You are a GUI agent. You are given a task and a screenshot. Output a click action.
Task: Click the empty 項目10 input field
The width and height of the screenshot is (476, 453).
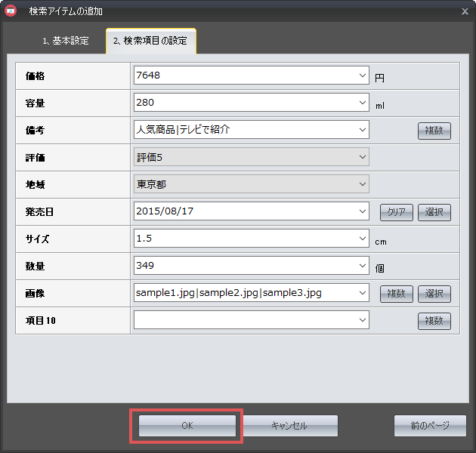point(243,320)
